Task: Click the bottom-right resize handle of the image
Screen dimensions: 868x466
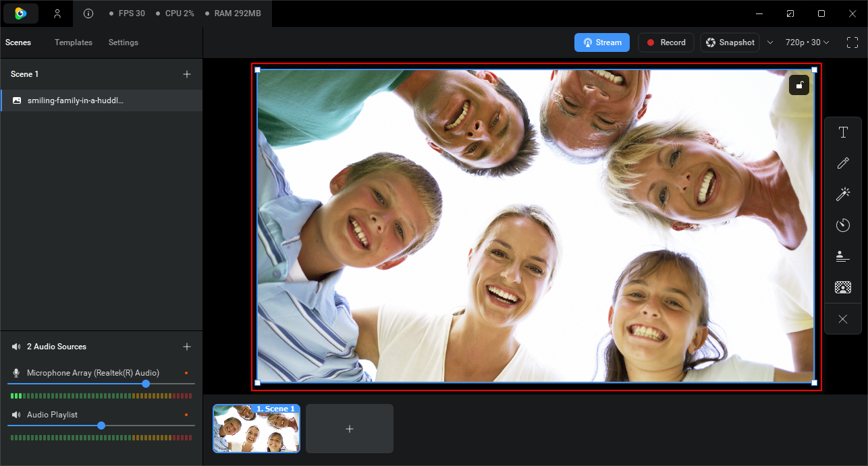Action: point(814,382)
